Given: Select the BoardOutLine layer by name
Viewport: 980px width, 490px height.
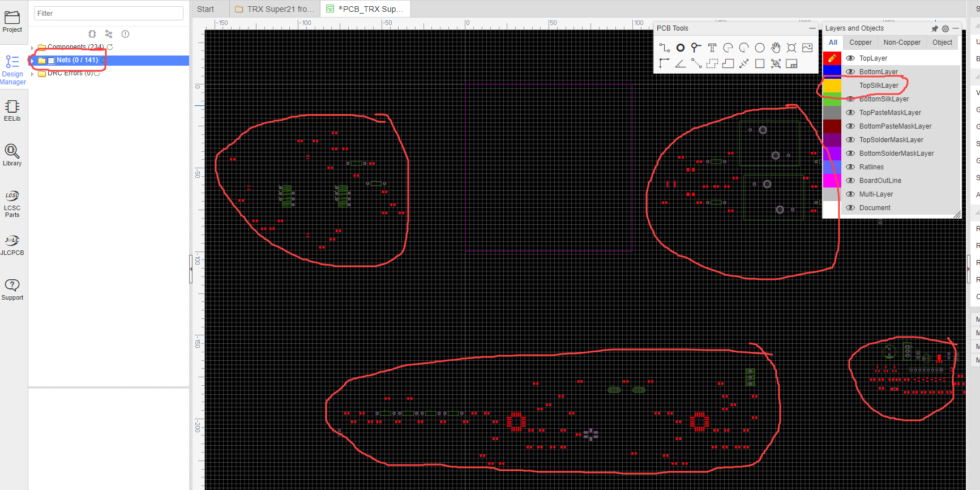Looking at the screenshot, I should point(880,181).
